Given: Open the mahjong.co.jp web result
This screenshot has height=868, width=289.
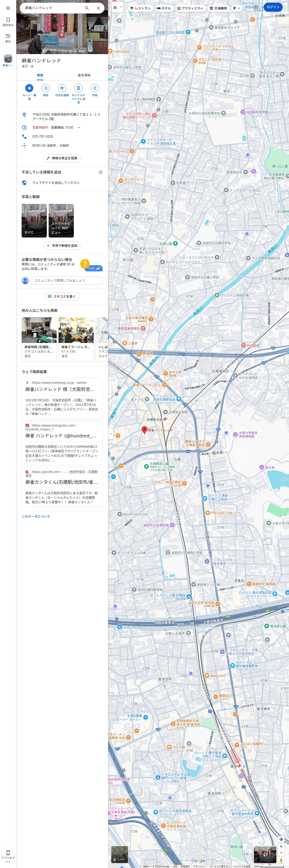Looking at the screenshot, I should (62, 398).
